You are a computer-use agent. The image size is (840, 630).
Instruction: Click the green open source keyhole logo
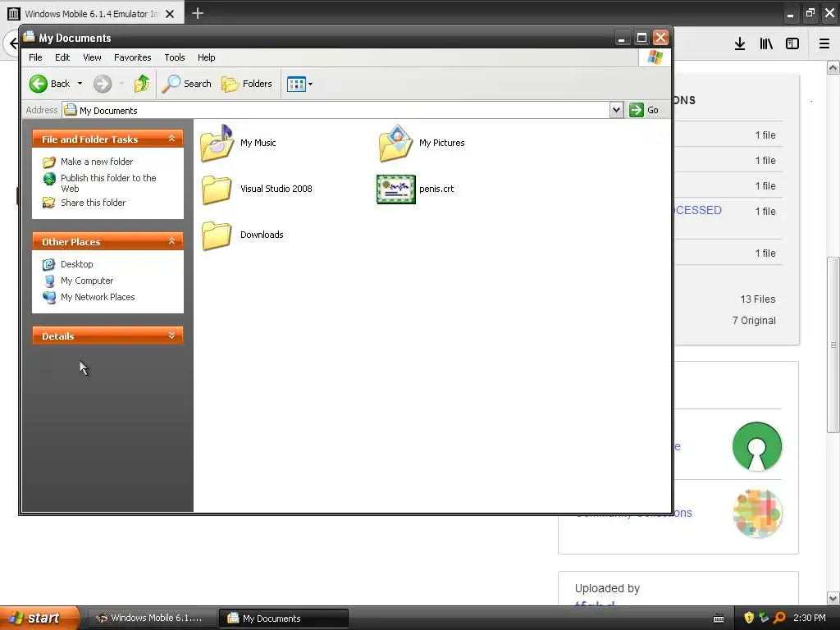757,446
